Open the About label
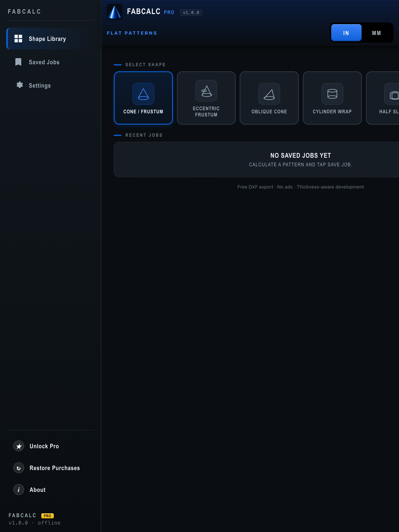Viewport: 399px width, 532px height. [x=38, y=490]
